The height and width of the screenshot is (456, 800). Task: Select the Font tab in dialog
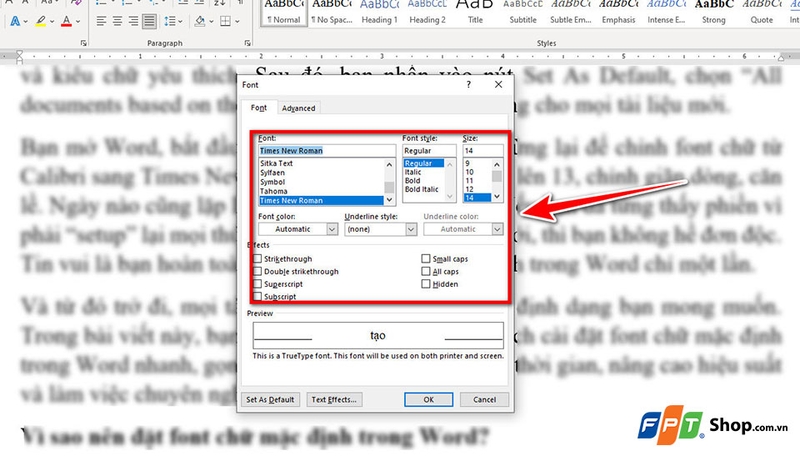pos(259,108)
